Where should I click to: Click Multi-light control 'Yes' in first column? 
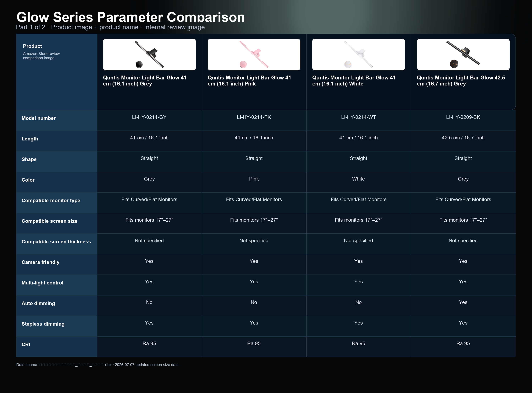(x=149, y=282)
